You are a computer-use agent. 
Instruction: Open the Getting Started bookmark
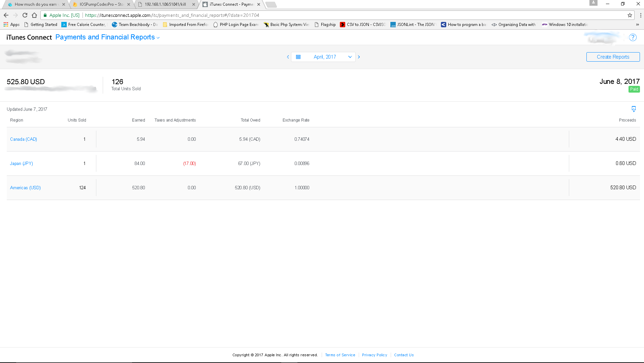tap(41, 25)
